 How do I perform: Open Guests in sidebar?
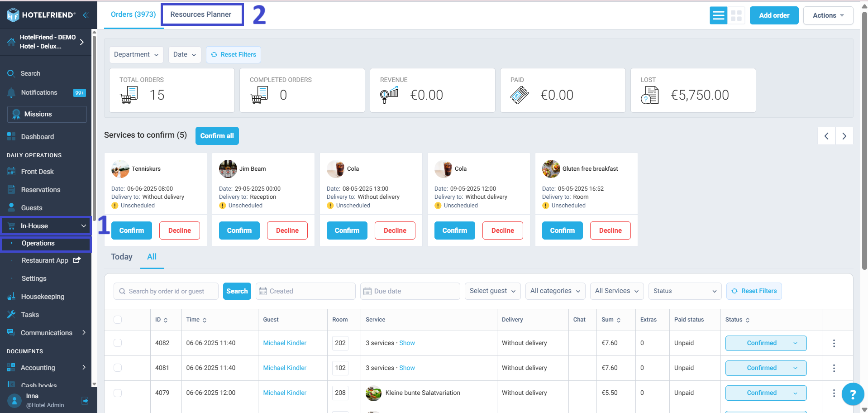point(32,208)
